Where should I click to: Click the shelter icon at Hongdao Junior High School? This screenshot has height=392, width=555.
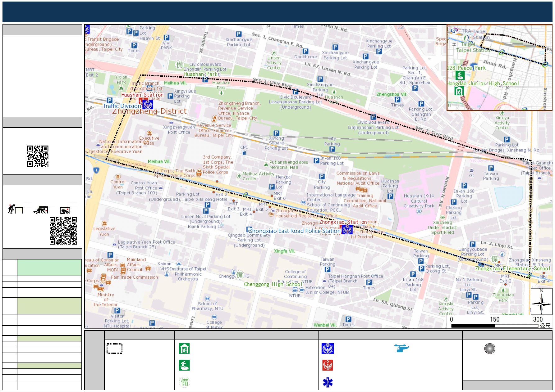tap(459, 91)
